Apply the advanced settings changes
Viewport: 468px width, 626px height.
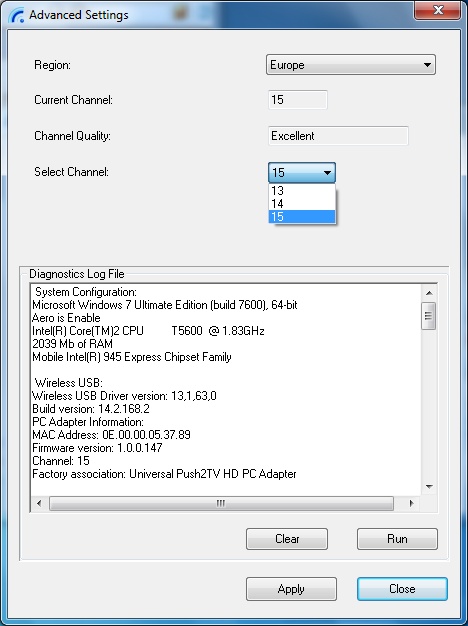point(291,589)
